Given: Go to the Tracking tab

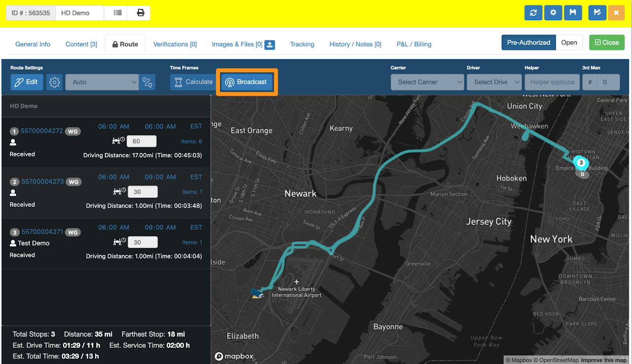Looking at the screenshot, I should point(302,44).
